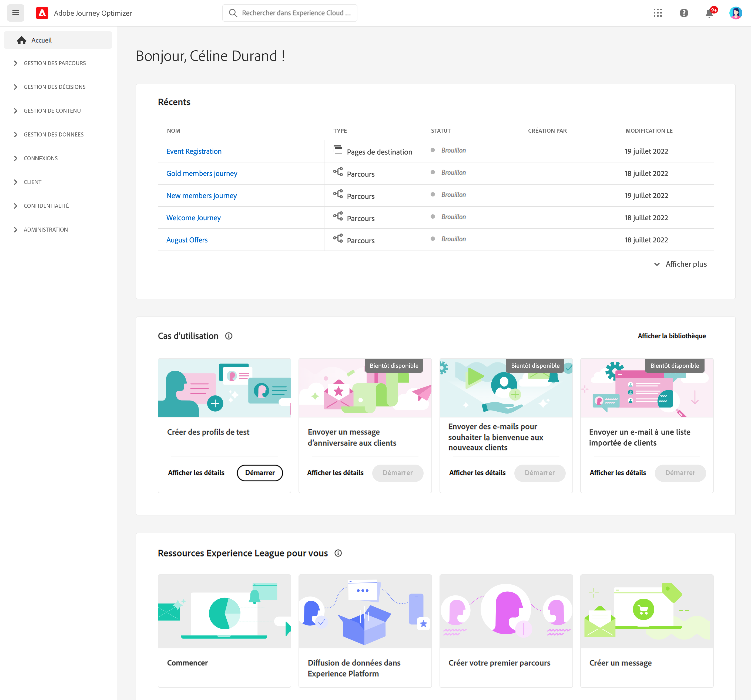Image resolution: width=751 pixels, height=700 pixels.
Task: Open the help question mark icon
Action: point(683,13)
